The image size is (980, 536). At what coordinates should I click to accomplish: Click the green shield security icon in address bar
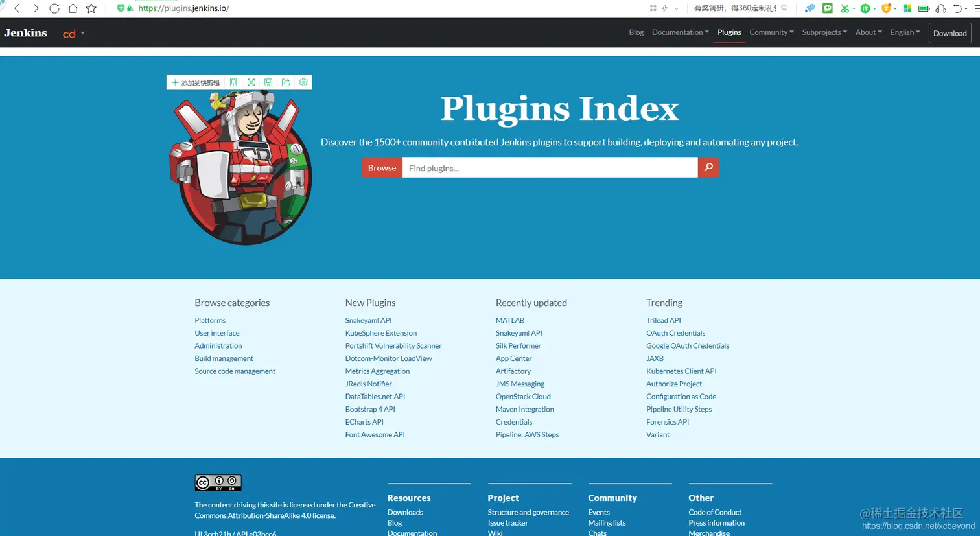[121, 8]
